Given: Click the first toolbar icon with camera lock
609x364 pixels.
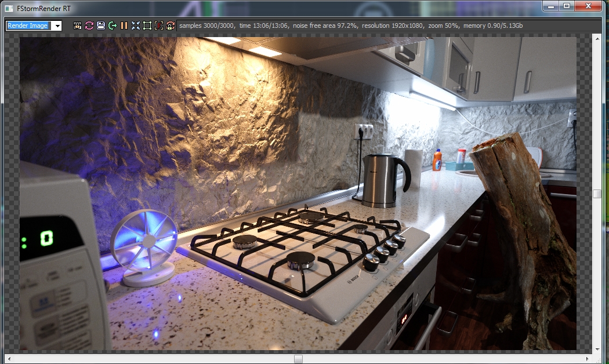Looking at the screenshot, I should 78,26.
